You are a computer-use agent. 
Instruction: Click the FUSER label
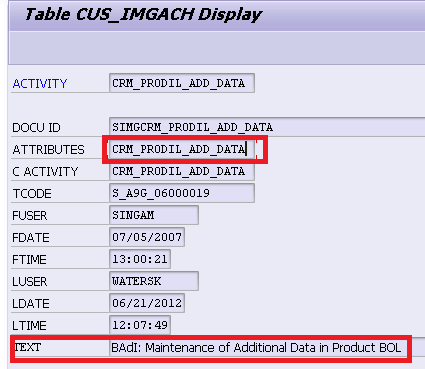[x=30, y=216]
